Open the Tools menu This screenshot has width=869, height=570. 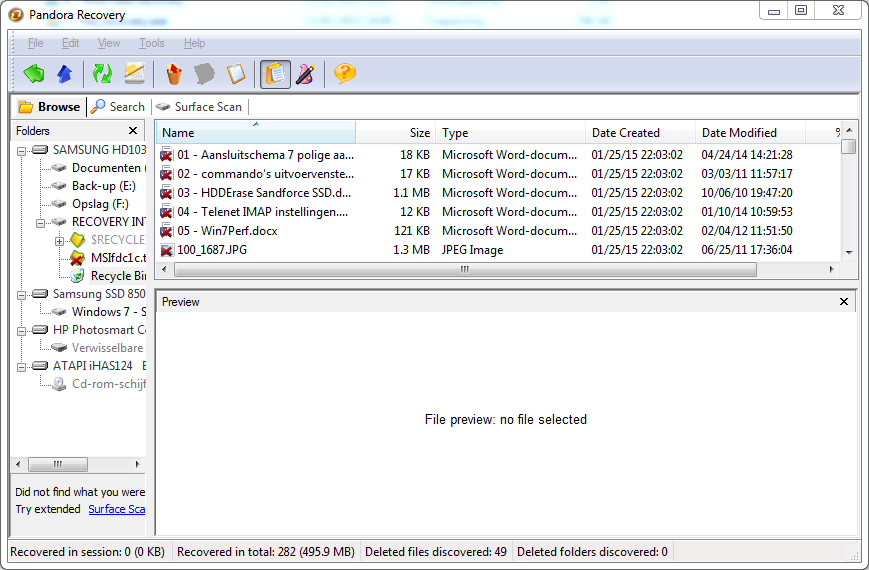pyautogui.click(x=151, y=43)
